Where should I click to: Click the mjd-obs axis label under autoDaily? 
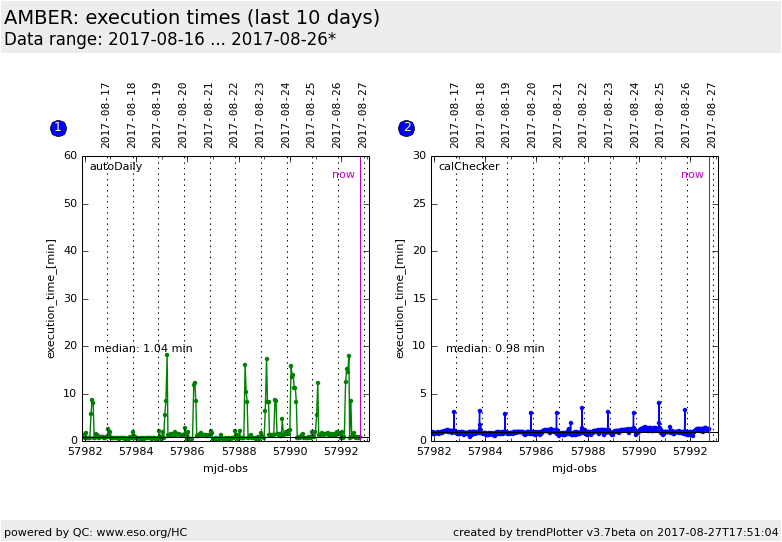click(x=225, y=468)
